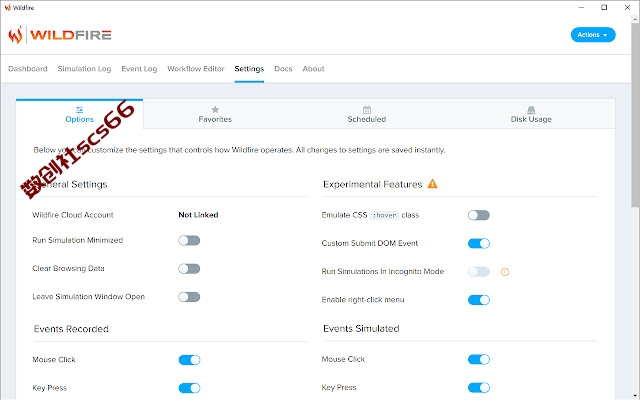Maximize the Wildfire window
This screenshot has width=640, height=400.
coord(604,7)
